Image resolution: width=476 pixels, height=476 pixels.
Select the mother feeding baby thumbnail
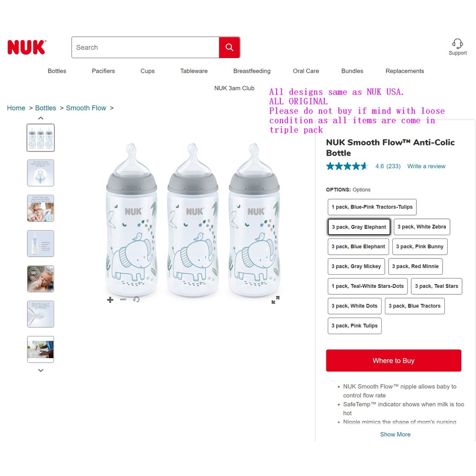[41, 208]
